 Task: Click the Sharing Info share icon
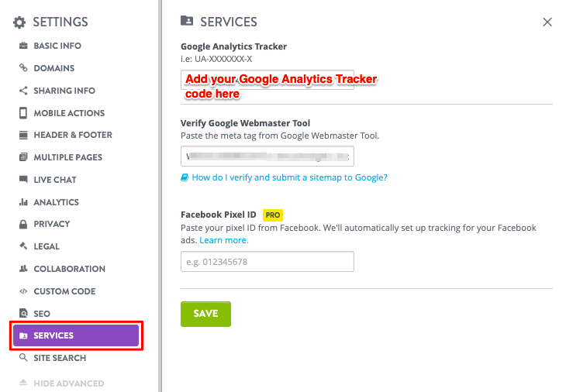click(x=23, y=91)
